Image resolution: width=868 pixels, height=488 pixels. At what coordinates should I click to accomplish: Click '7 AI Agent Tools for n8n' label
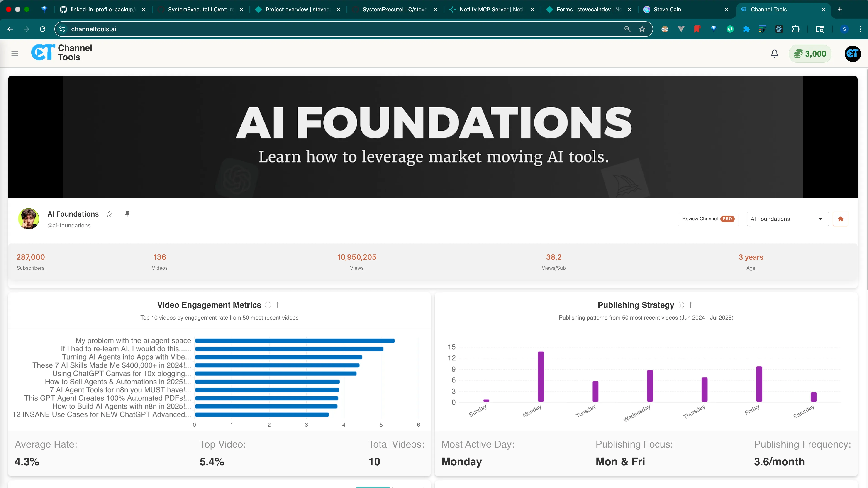(120, 390)
